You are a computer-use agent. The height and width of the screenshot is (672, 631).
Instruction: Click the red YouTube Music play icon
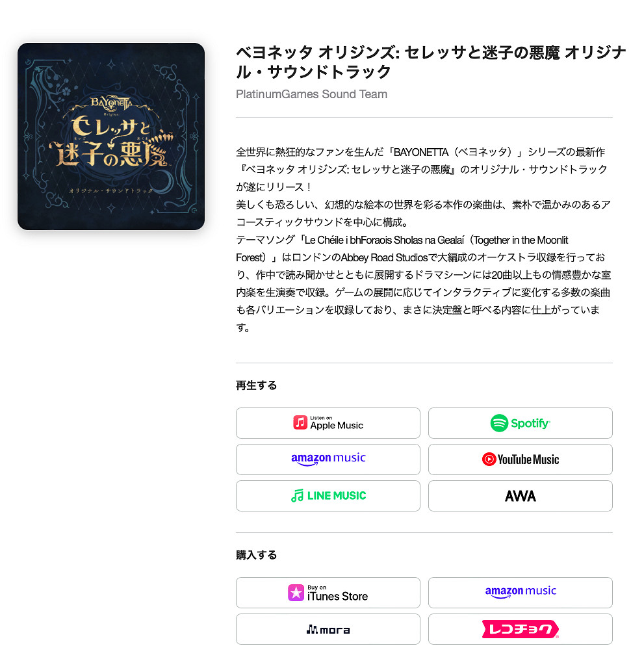point(489,459)
